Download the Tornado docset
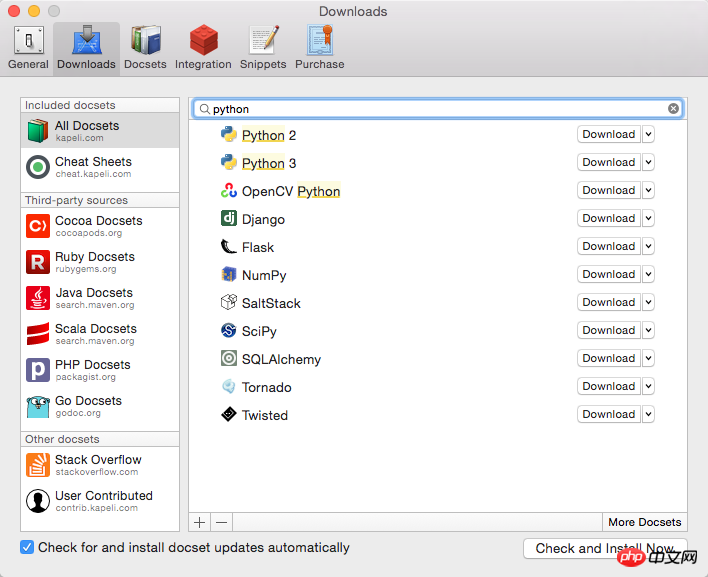Screen dimensions: 708x577 point(609,386)
